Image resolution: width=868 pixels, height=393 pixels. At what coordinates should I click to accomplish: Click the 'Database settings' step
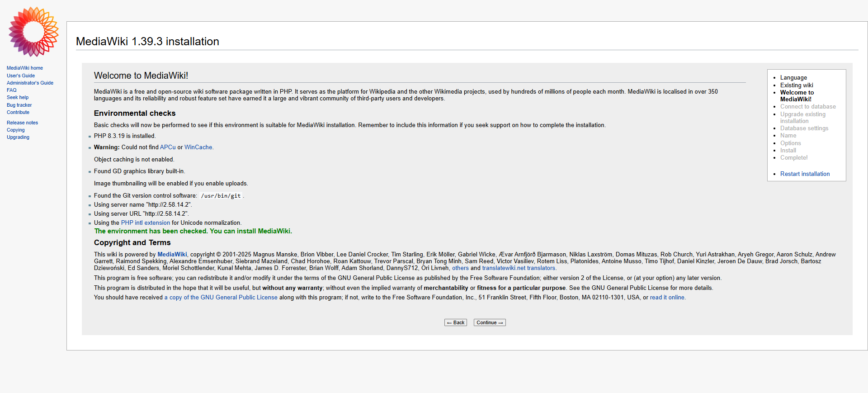(804, 128)
